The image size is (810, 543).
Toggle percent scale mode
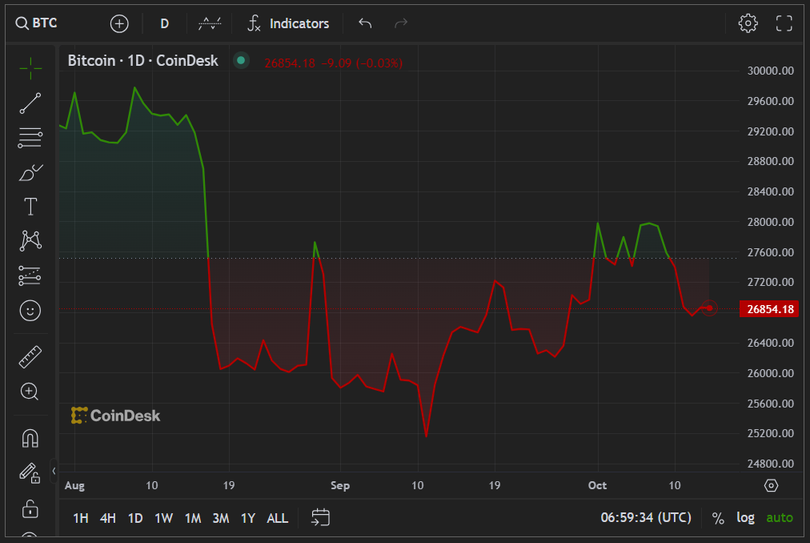pos(718,518)
